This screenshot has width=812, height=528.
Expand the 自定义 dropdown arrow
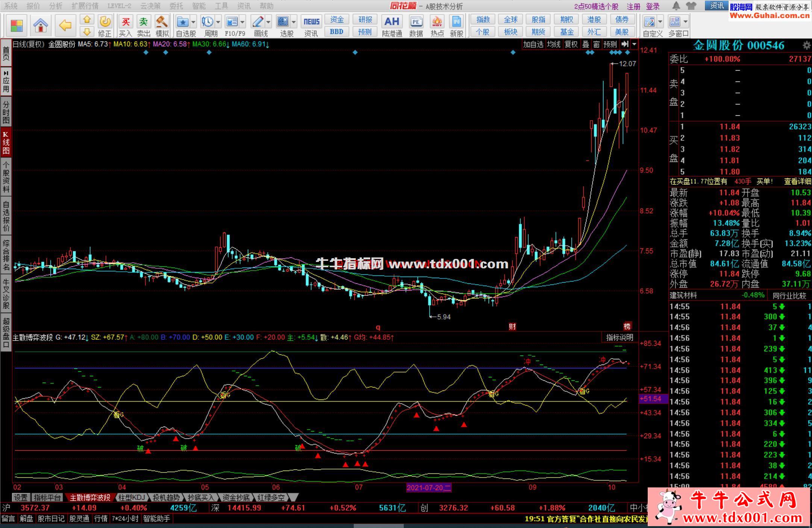[x=660, y=22]
